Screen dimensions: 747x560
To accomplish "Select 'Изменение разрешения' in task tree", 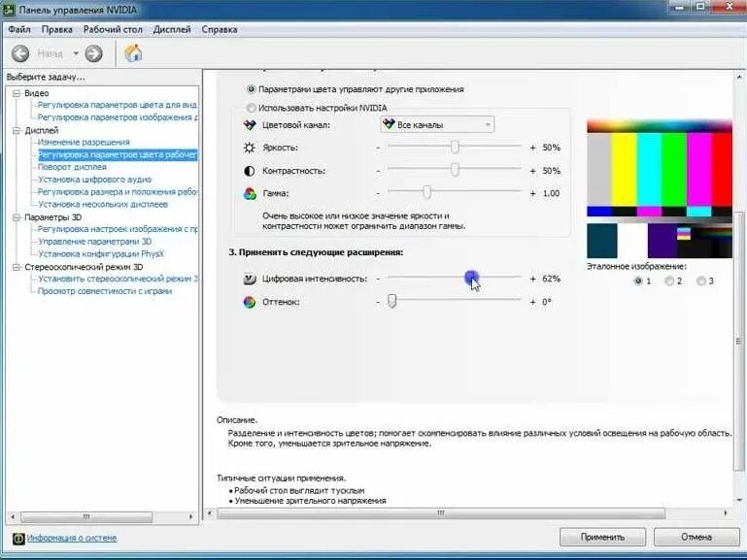I will tap(84, 143).
